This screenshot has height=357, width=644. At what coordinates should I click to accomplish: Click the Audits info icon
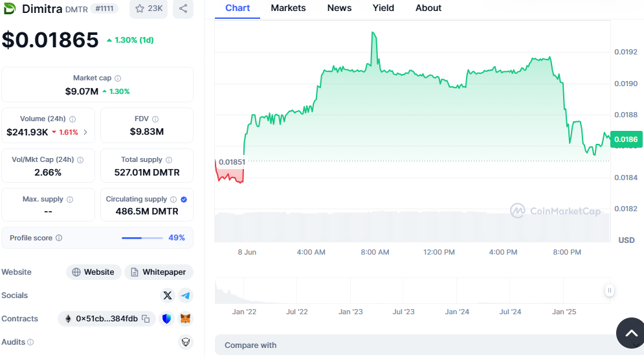pos(30,342)
